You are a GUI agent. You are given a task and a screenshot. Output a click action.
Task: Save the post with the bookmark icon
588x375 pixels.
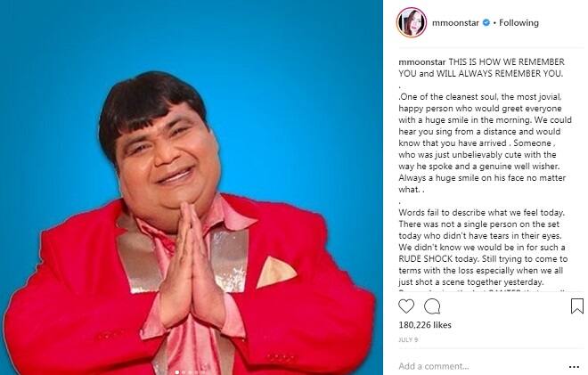tap(577, 306)
